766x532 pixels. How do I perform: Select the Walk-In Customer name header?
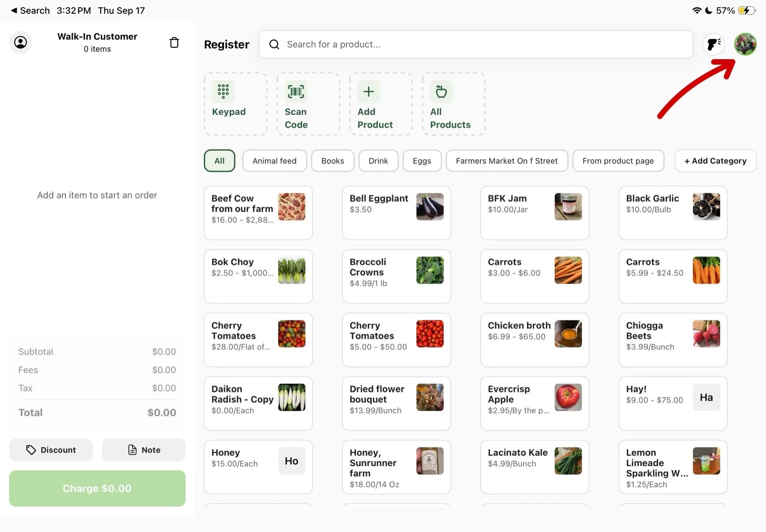[97, 36]
